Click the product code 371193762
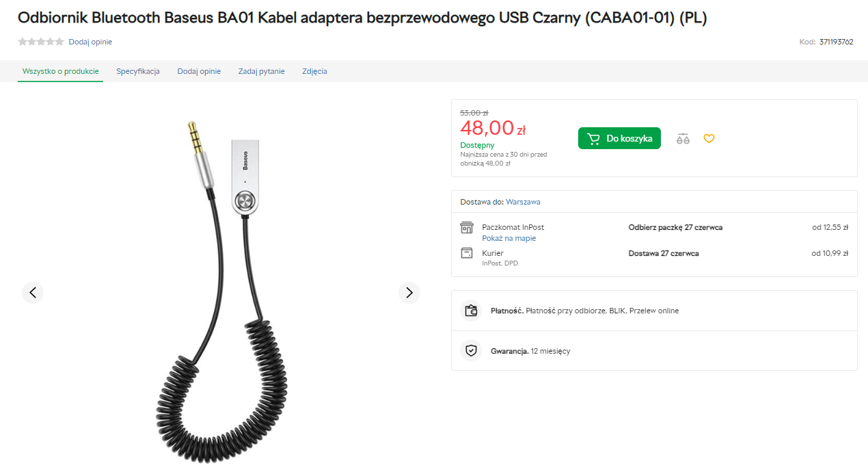The image size is (868, 470). 836,42
